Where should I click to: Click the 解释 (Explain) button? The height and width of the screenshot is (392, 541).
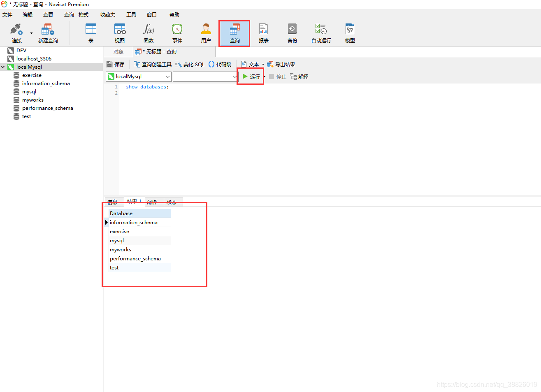click(299, 77)
